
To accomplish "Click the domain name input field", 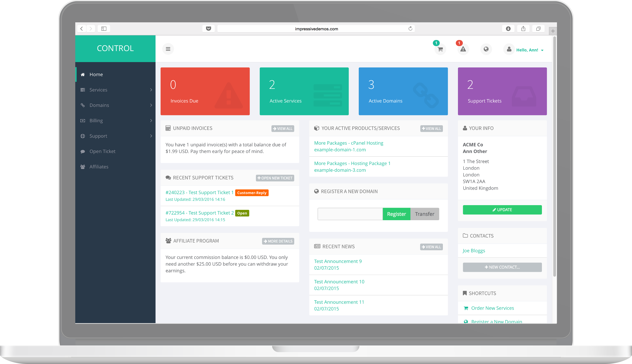I will tap(350, 213).
